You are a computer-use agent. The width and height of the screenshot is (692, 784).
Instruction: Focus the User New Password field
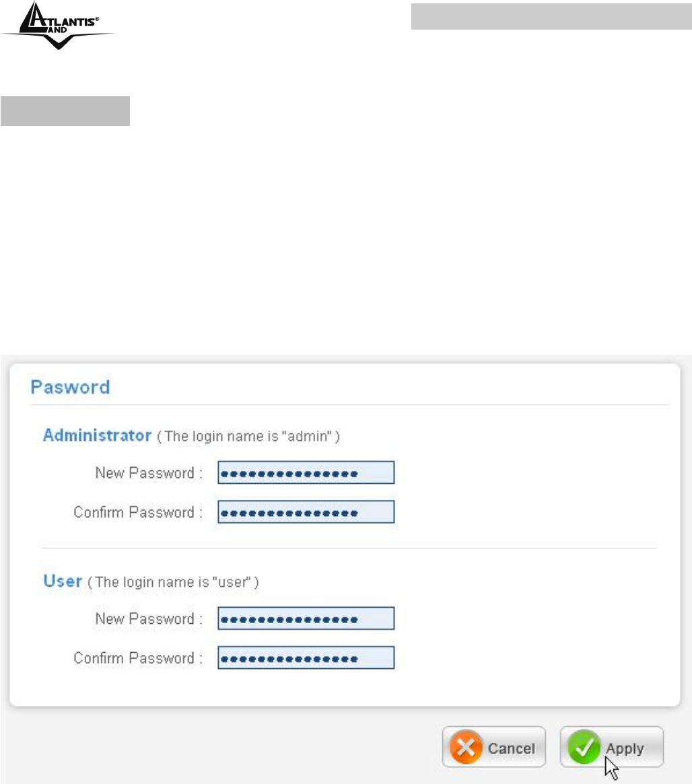pos(306,618)
